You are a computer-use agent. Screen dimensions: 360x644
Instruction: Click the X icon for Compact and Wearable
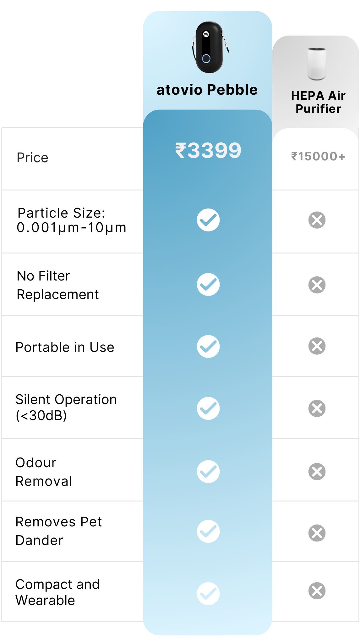(x=317, y=591)
